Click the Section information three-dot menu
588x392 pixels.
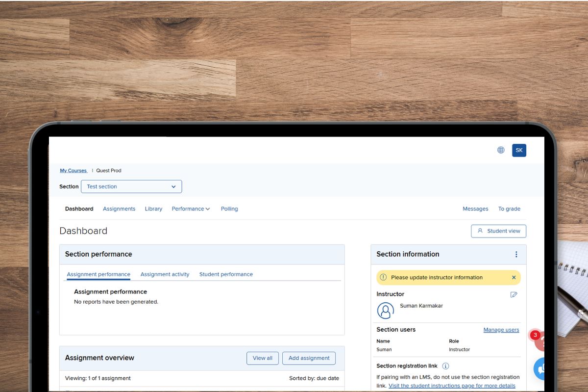pos(516,254)
